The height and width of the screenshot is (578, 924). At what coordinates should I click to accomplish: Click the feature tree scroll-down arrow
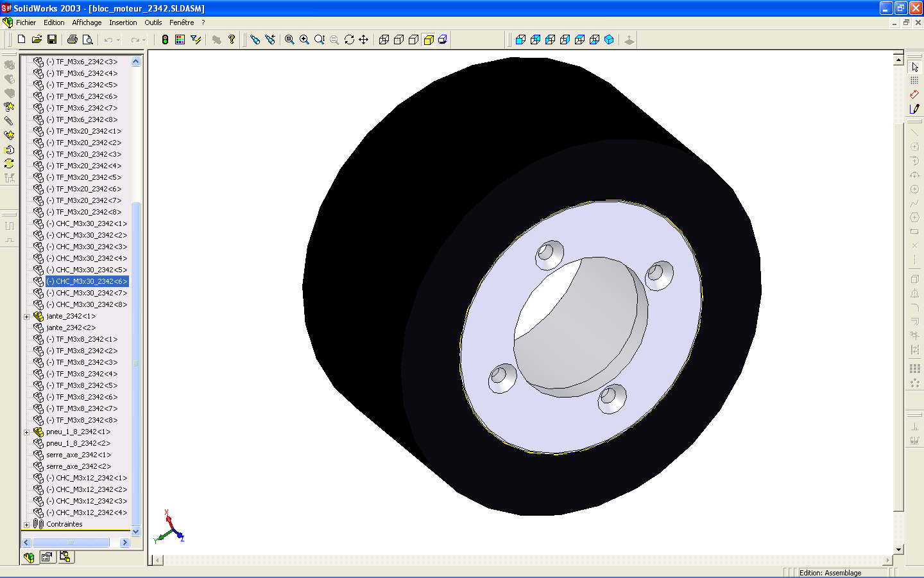(135, 532)
